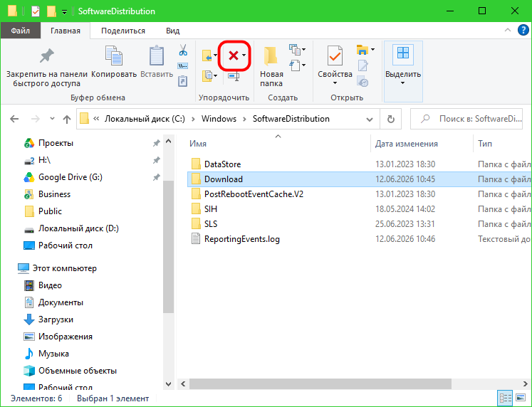Expand the address bar history dropdown

[370, 120]
